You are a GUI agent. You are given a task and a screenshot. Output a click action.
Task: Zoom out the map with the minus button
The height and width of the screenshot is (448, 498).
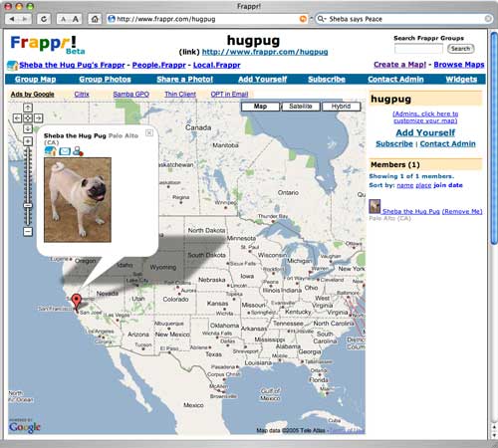[28, 231]
